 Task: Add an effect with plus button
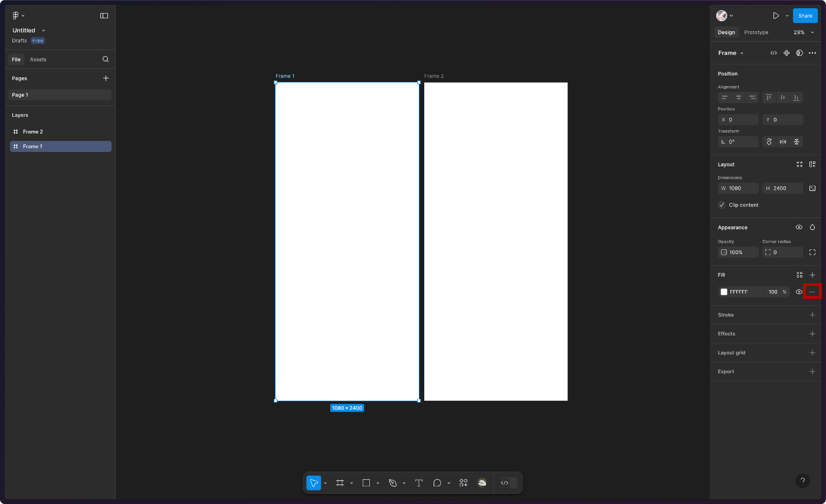point(812,334)
